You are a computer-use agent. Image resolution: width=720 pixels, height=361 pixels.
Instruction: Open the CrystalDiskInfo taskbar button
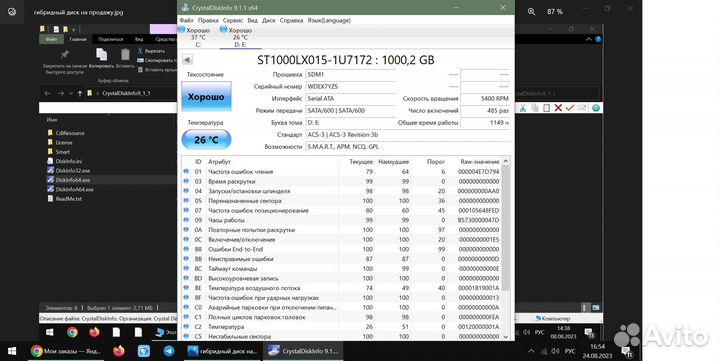coord(303,351)
